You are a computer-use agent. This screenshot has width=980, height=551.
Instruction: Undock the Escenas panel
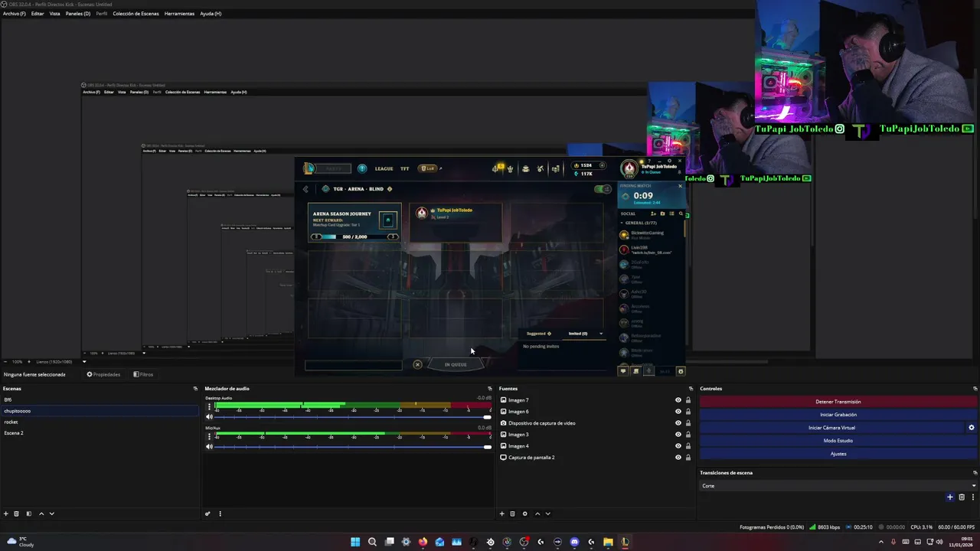pyautogui.click(x=195, y=389)
